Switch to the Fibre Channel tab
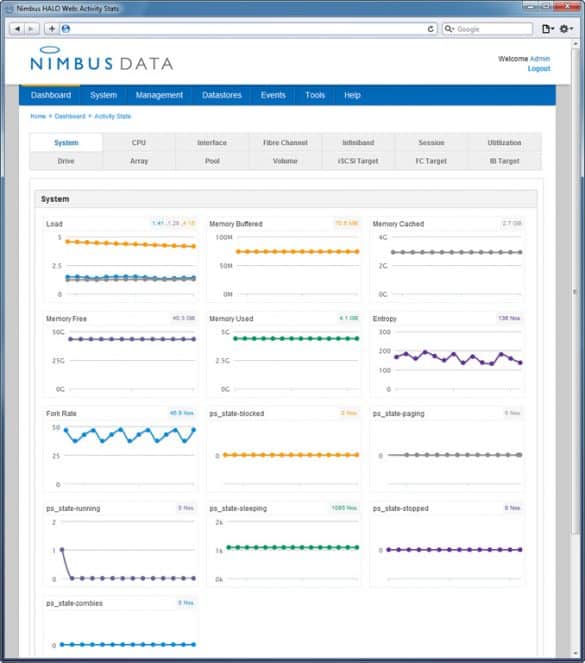This screenshot has width=585, height=663. click(x=285, y=142)
